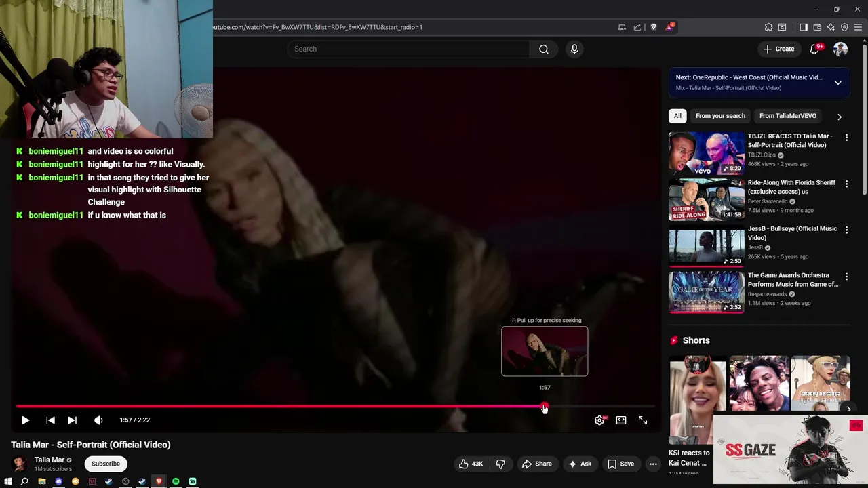868x488 pixels.
Task: Open Spotify from the taskbar
Action: point(176,481)
